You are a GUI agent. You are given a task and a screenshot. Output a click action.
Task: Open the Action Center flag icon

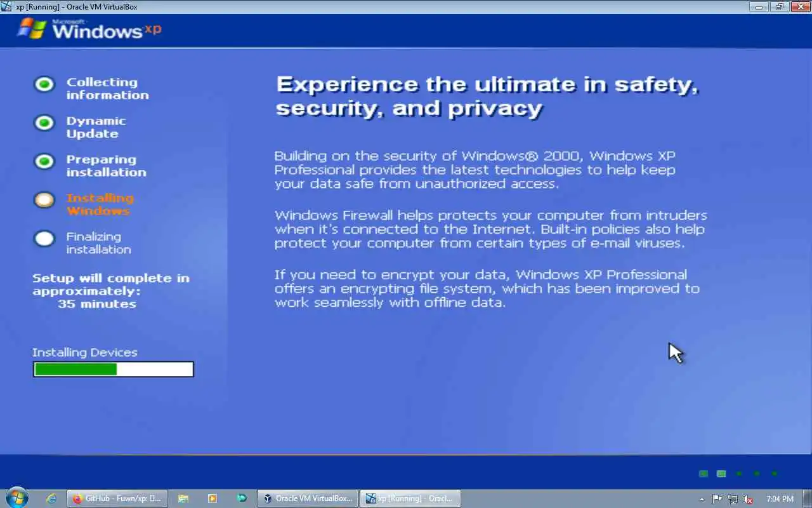(717, 499)
